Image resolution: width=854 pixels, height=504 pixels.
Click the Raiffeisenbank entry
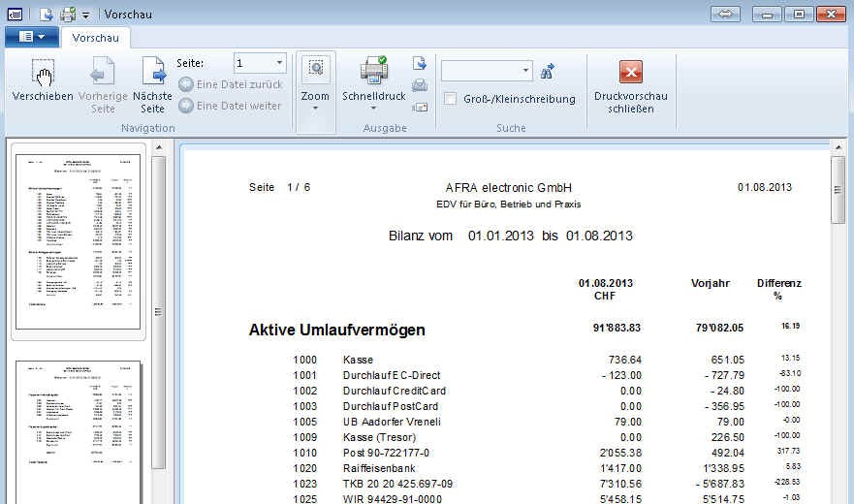coord(379,468)
